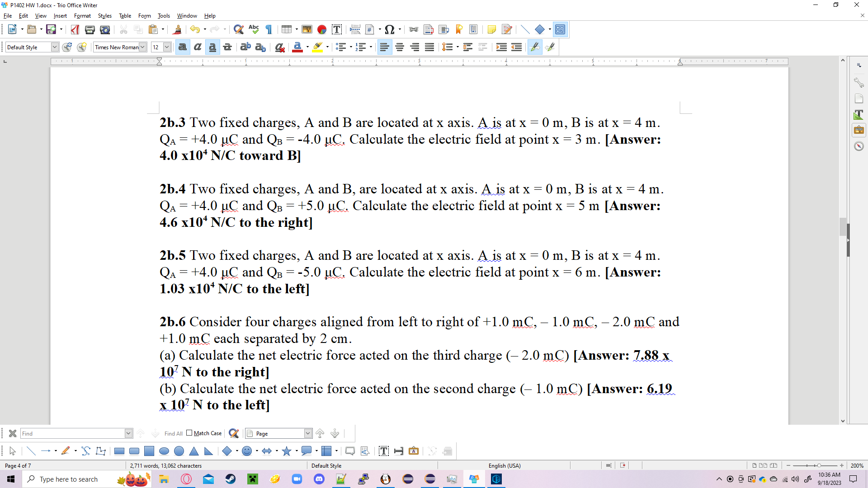Insert a text box

(x=337, y=29)
